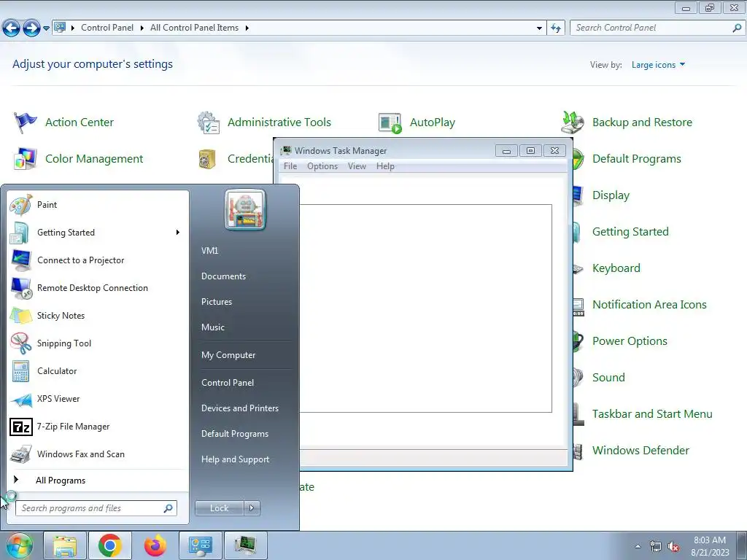Click the Search Control Panel field

coord(657,28)
